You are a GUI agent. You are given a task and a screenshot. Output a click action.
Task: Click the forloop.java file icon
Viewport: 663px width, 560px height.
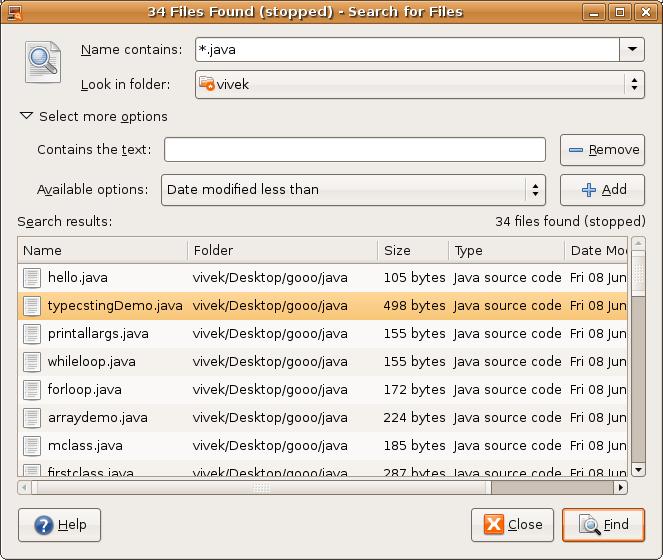(32, 390)
